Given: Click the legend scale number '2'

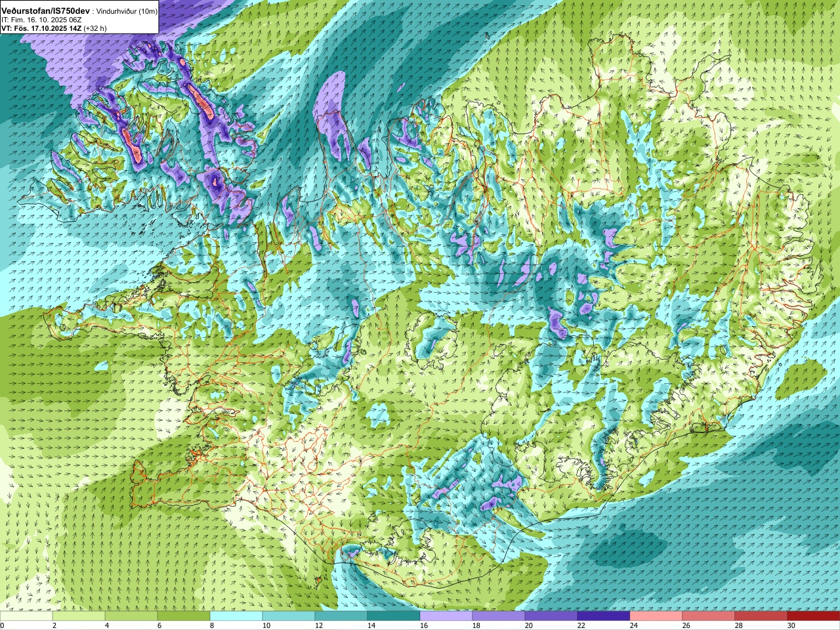Looking at the screenshot, I should click(x=54, y=625).
